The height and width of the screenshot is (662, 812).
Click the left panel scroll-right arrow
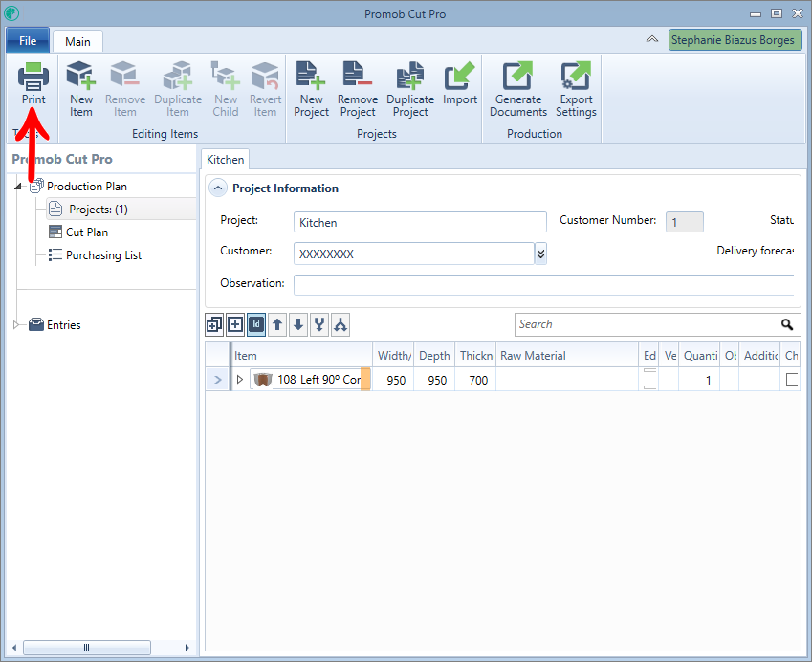(187, 648)
